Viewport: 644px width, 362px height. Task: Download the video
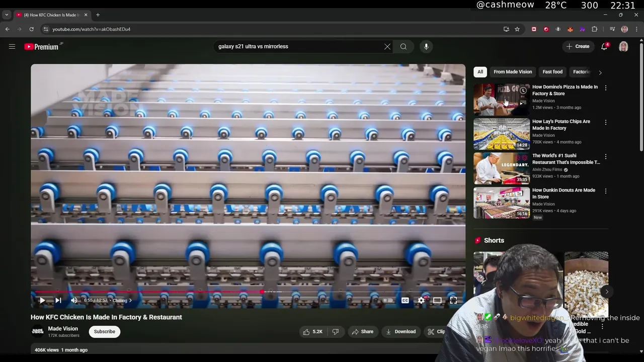click(400, 331)
